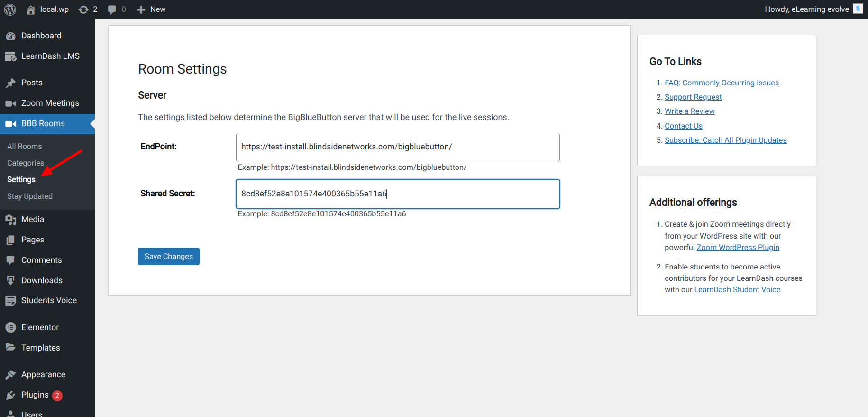Click the WordPress logo icon

pos(10,9)
